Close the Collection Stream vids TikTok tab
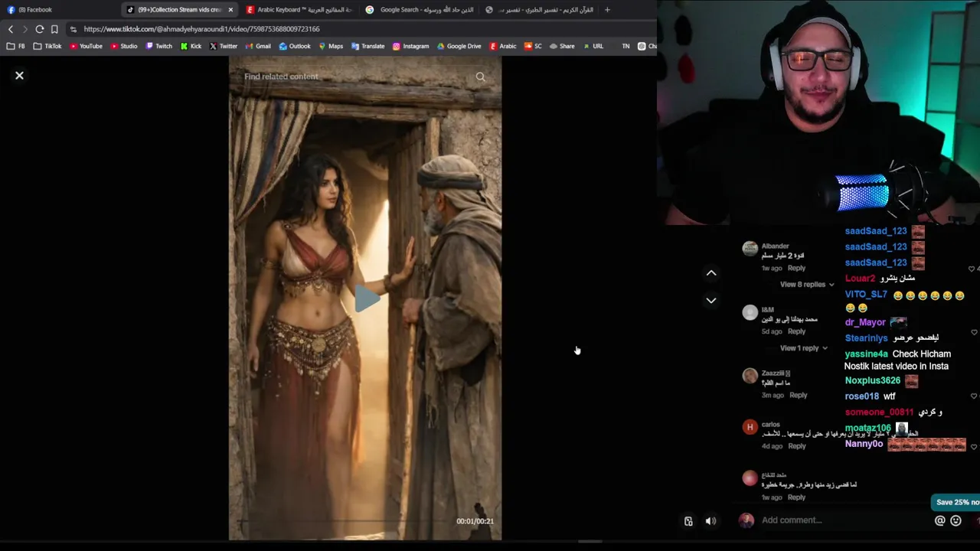Screen dimensions: 980x551 (230, 10)
